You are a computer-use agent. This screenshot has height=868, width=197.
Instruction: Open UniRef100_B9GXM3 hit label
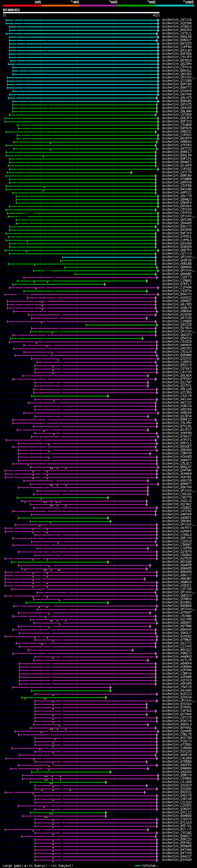click(177, 30)
